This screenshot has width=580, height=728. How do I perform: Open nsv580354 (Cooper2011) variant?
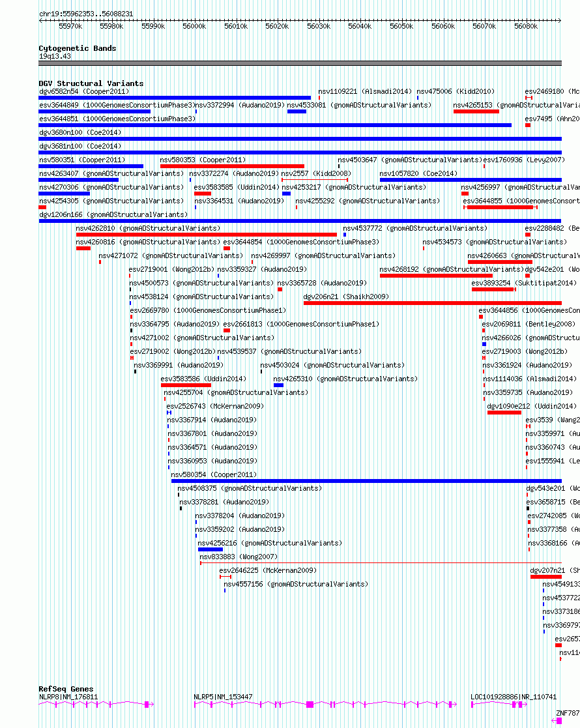(x=214, y=474)
